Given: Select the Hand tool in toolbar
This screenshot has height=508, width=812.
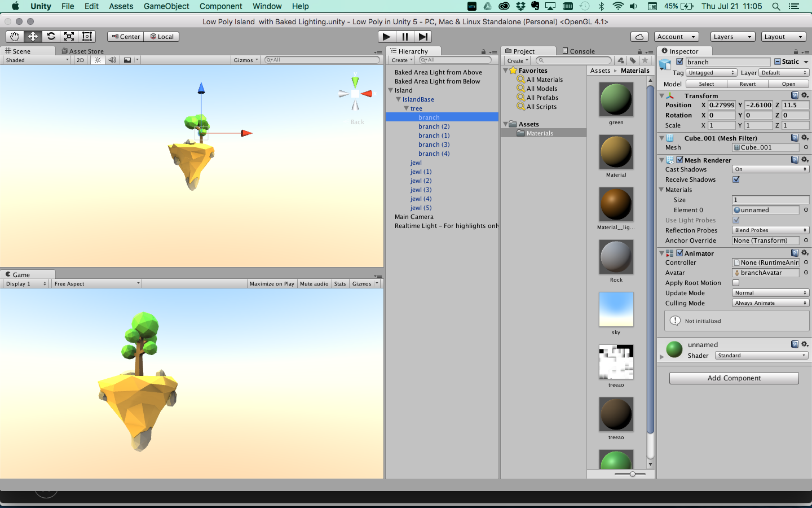Looking at the screenshot, I should 15,36.
